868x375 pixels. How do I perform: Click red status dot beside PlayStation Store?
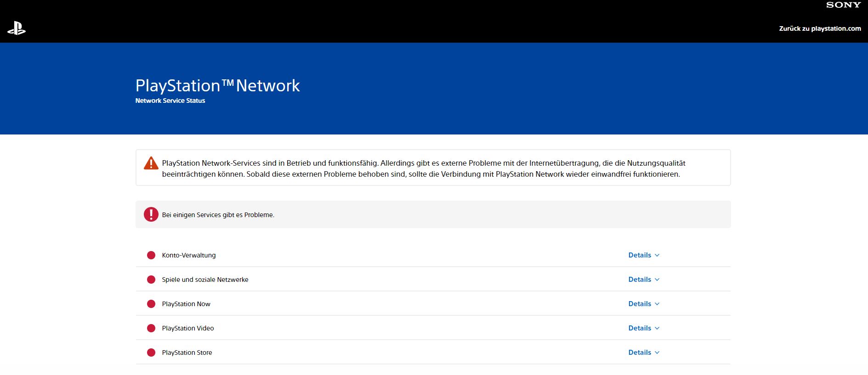point(151,353)
